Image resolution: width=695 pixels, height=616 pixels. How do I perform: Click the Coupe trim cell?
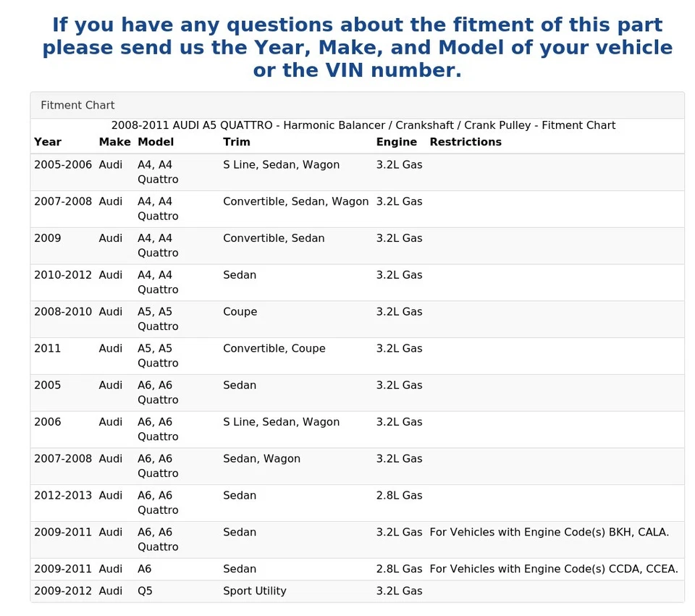pyautogui.click(x=240, y=312)
